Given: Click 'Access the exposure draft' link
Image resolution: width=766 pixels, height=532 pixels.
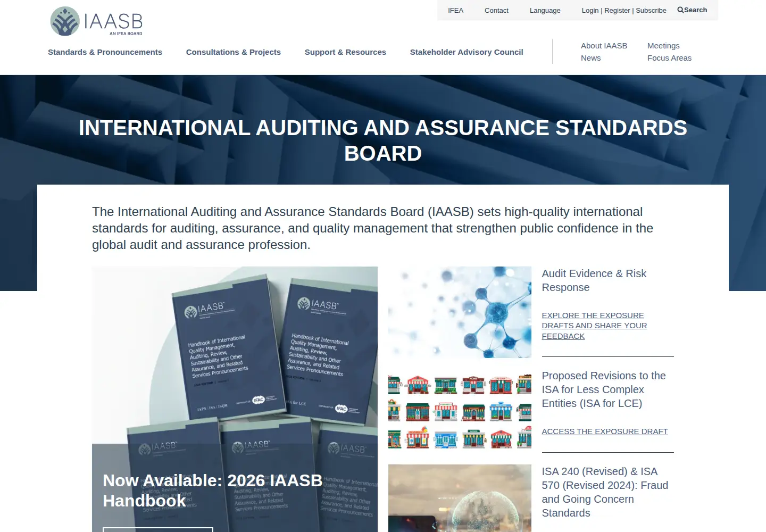Looking at the screenshot, I should 605,431.
